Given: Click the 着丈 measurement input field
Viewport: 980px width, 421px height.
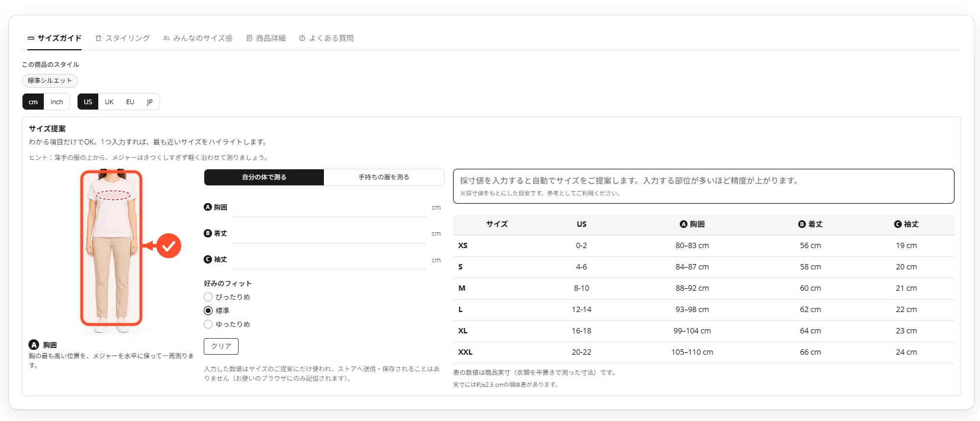Looking at the screenshot, I should click(x=329, y=234).
